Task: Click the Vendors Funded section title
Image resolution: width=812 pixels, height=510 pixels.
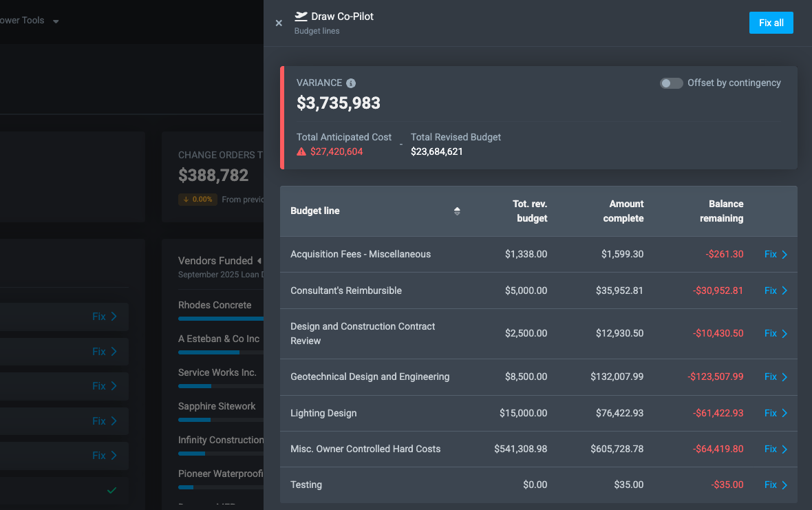Action: 216,261
